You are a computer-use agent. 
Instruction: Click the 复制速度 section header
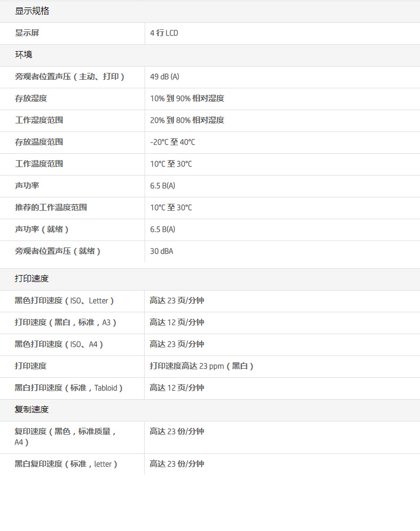(31, 410)
